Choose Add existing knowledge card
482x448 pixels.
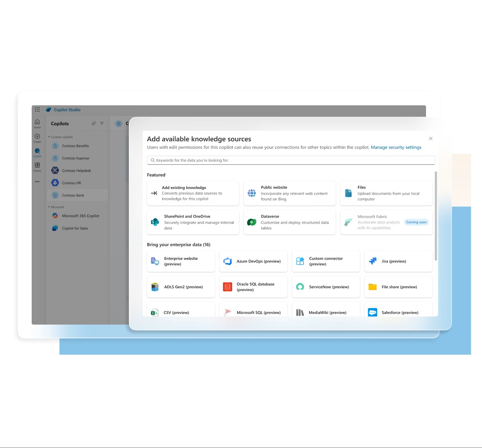pos(193,193)
